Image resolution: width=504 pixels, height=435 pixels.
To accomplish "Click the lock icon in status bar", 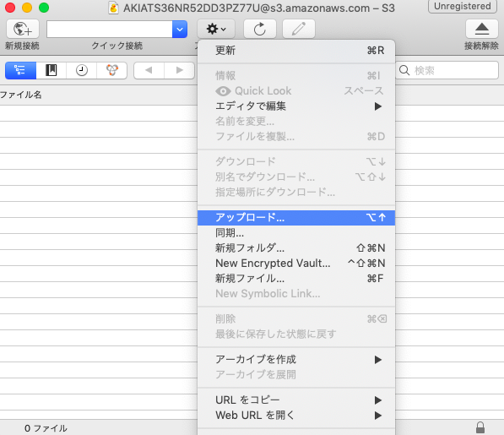I will 480,427.
